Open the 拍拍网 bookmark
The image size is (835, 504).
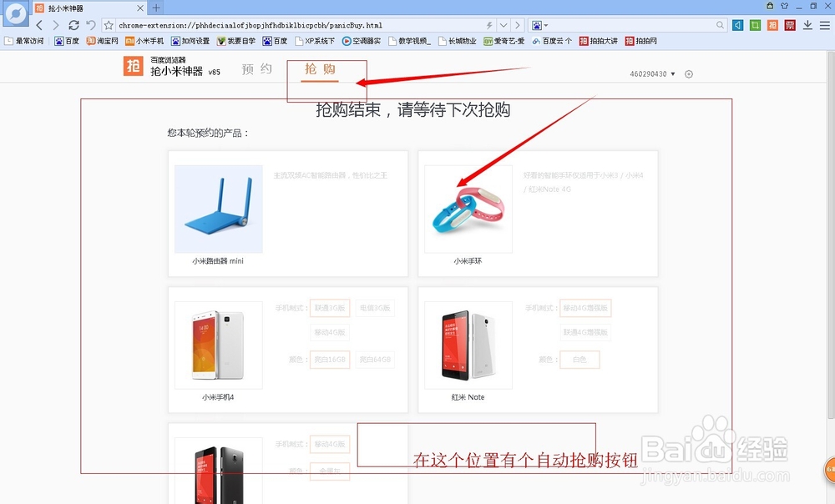[641, 41]
